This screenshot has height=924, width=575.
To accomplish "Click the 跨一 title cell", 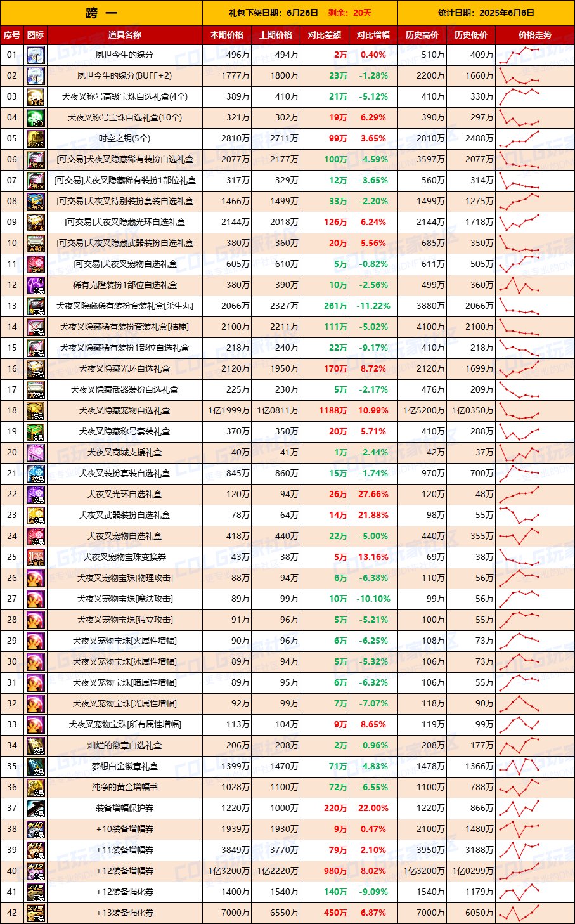I will [101, 13].
